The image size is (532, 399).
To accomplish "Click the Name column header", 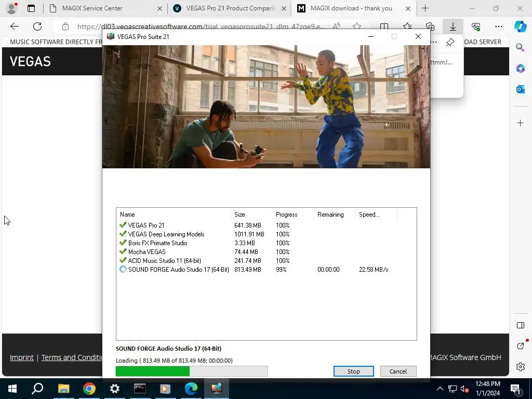I will pyautogui.click(x=174, y=215).
